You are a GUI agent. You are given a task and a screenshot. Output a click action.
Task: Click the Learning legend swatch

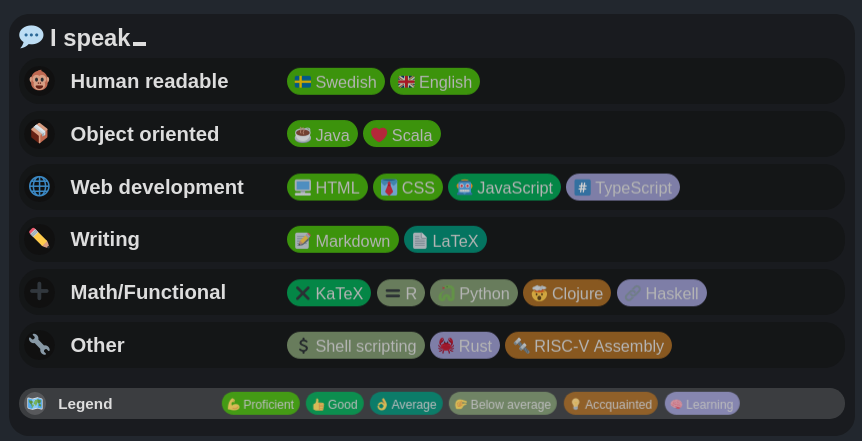pos(702,404)
